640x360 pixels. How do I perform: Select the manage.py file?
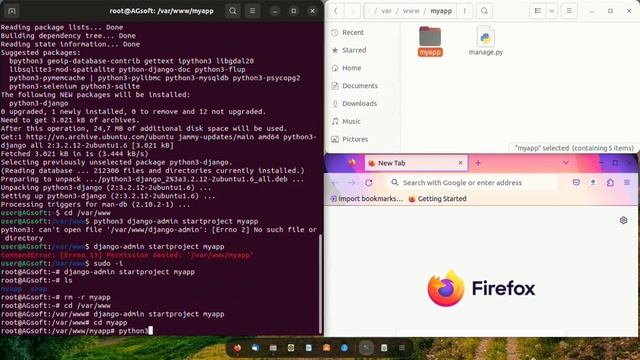[486, 41]
